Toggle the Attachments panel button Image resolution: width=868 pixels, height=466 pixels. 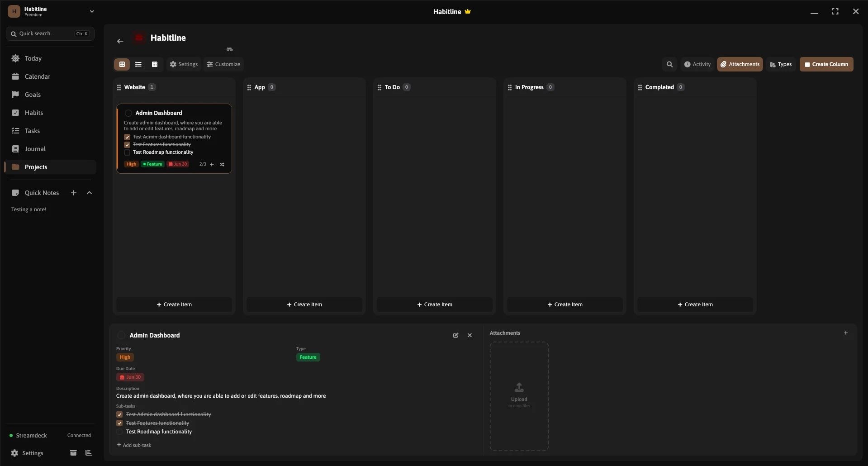(x=740, y=64)
